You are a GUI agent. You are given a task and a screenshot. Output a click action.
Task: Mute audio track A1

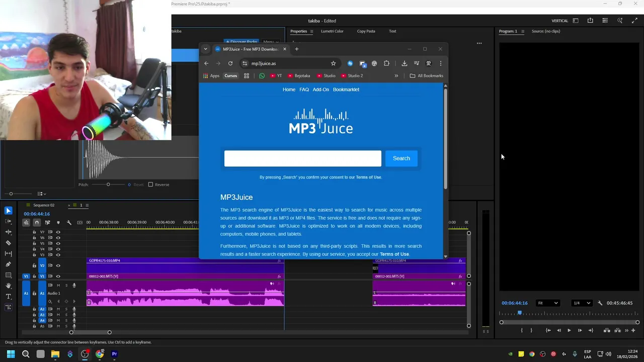point(58,285)
